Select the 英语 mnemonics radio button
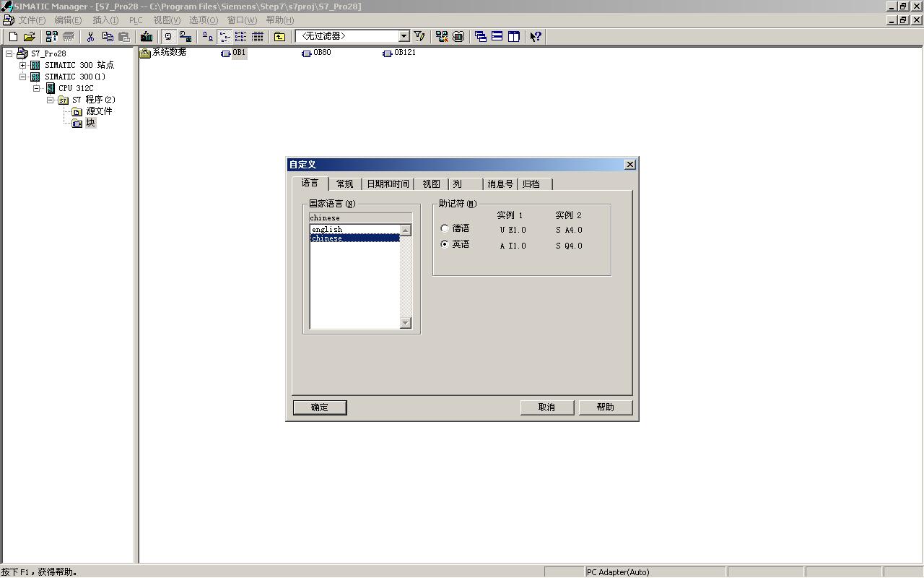The image size is (924, 578). click(x=445, y=244)
